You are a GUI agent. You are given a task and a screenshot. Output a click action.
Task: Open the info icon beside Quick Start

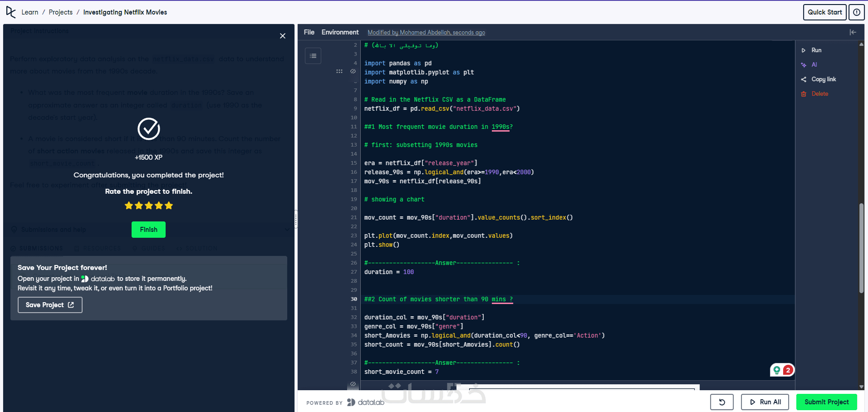857,12
